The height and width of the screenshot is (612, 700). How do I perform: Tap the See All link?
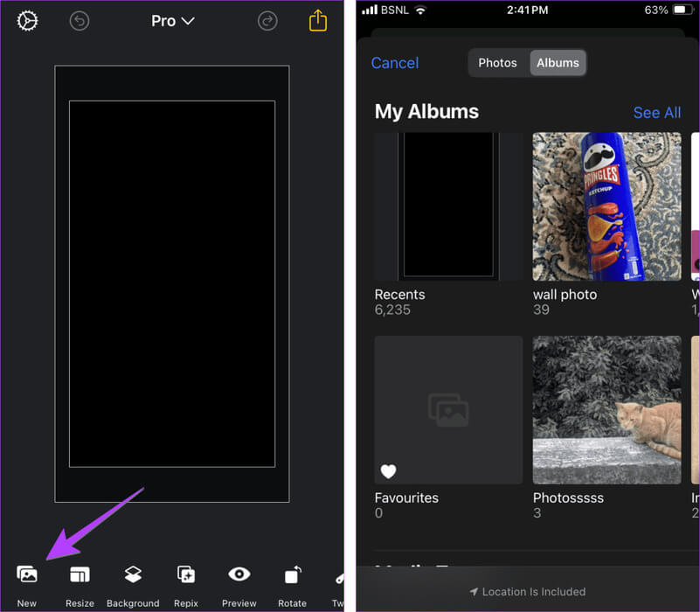(656, 113)
